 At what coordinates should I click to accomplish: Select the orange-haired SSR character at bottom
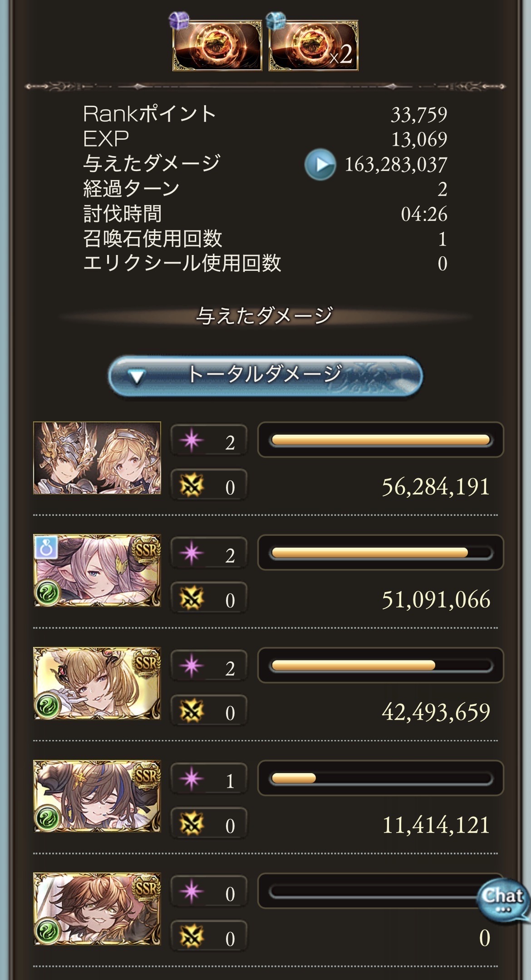click(x=97, y=909)
